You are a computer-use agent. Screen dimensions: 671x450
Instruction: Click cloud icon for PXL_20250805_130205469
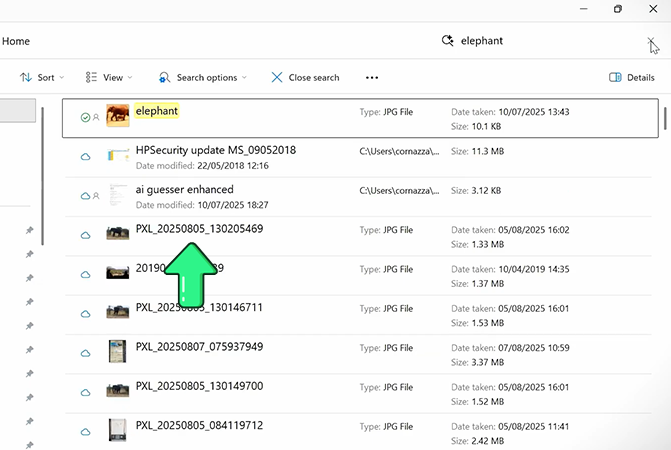click(86, 235)
